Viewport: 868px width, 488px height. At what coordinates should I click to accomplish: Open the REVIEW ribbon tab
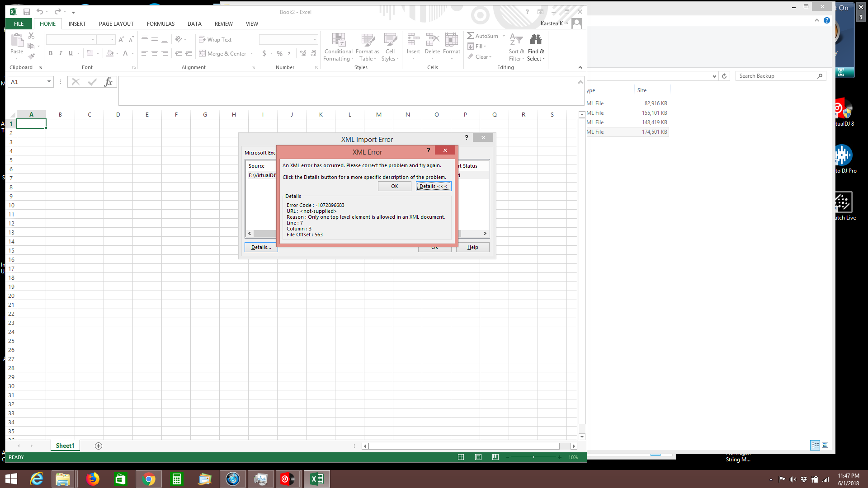(223, 23)
